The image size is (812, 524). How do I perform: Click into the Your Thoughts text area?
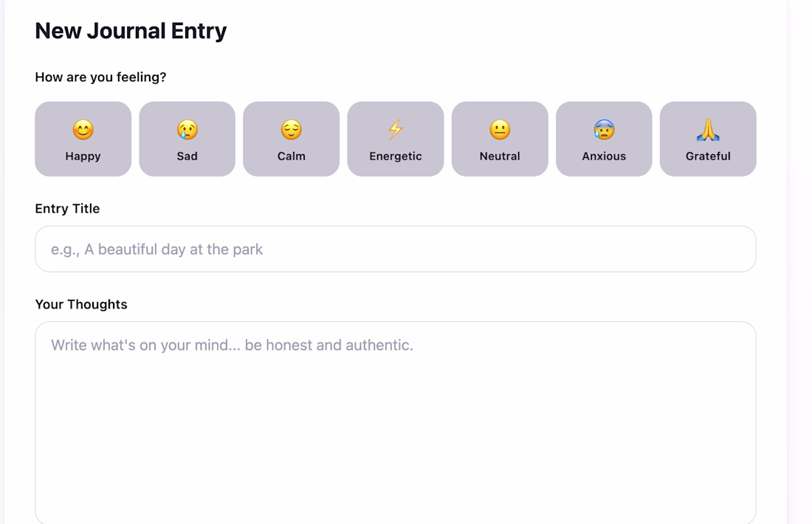396,422
